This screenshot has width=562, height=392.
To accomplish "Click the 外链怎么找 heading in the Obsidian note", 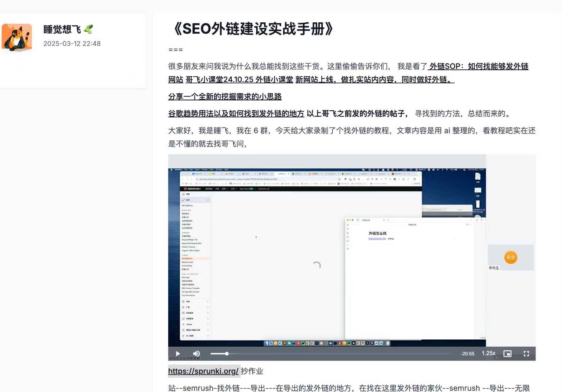I will [x=377, y=233].
